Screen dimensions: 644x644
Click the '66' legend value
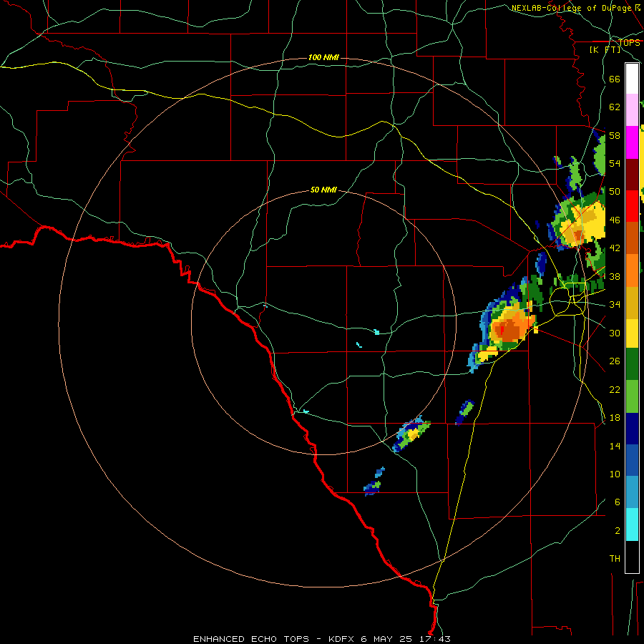[x=615, y=79]
